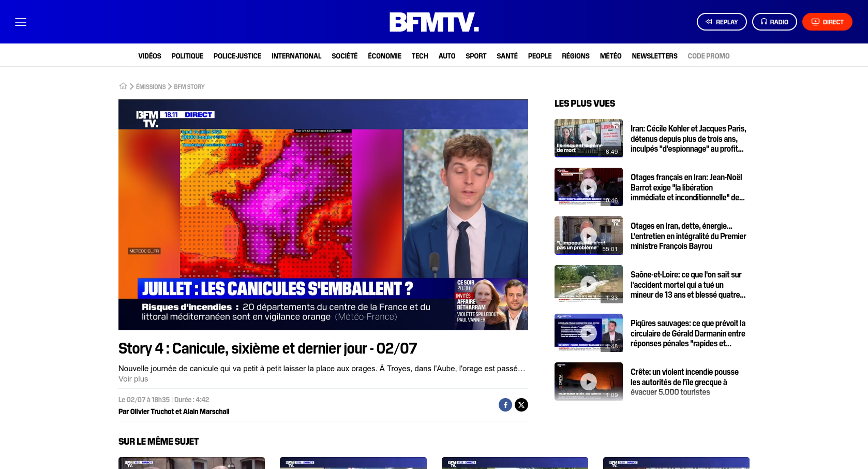Open the hamburger menu

[x=21, y=22]
